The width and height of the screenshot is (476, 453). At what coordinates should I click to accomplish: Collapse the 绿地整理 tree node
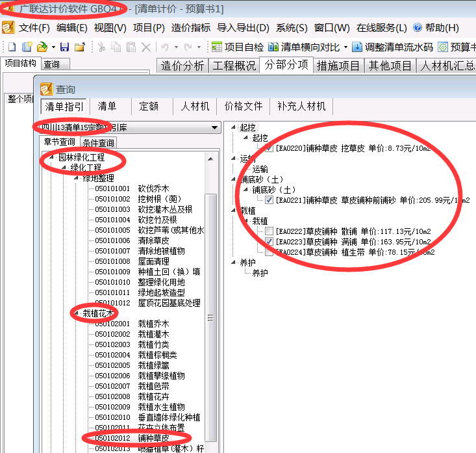76,177
